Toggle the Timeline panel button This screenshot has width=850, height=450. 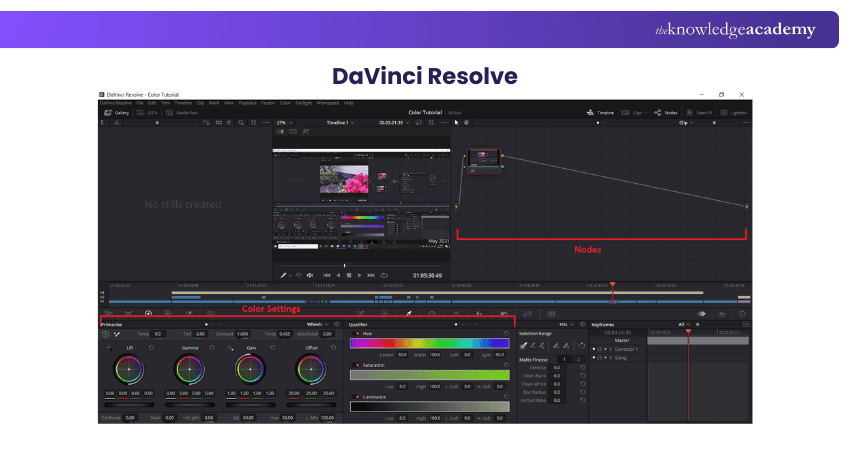[x=600, y=113]
